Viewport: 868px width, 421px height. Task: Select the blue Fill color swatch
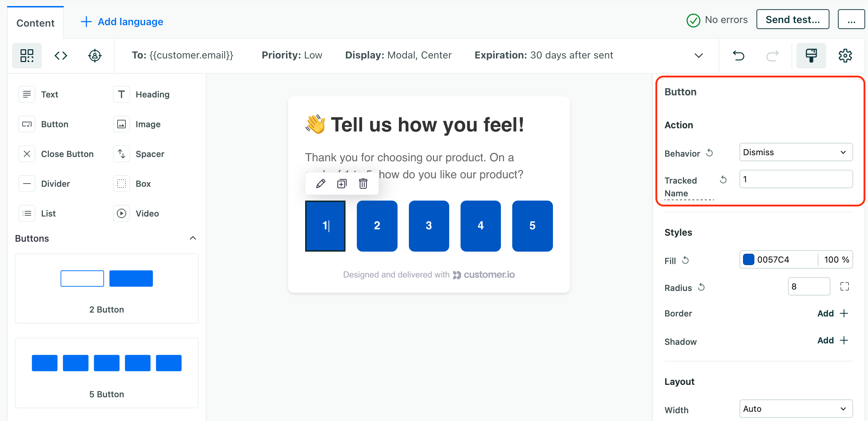[748, 259]
